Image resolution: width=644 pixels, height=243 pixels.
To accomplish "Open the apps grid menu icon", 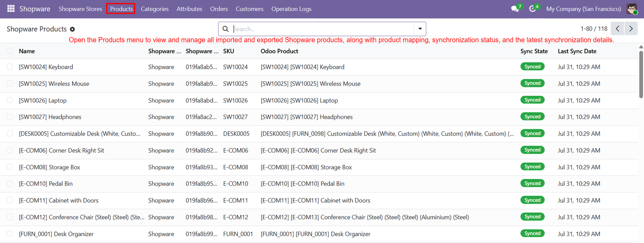I will tap(11, 8).
